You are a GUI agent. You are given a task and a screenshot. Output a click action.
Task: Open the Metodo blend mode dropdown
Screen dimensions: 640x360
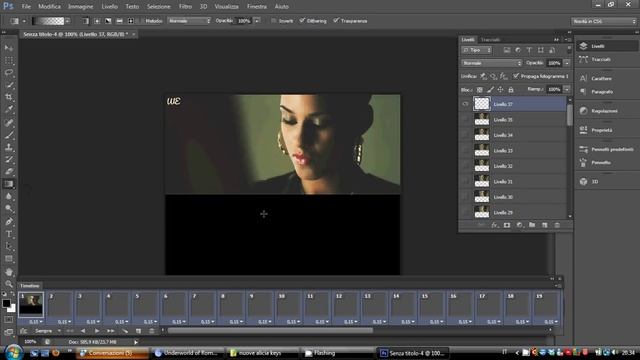(x=189, y=21)
